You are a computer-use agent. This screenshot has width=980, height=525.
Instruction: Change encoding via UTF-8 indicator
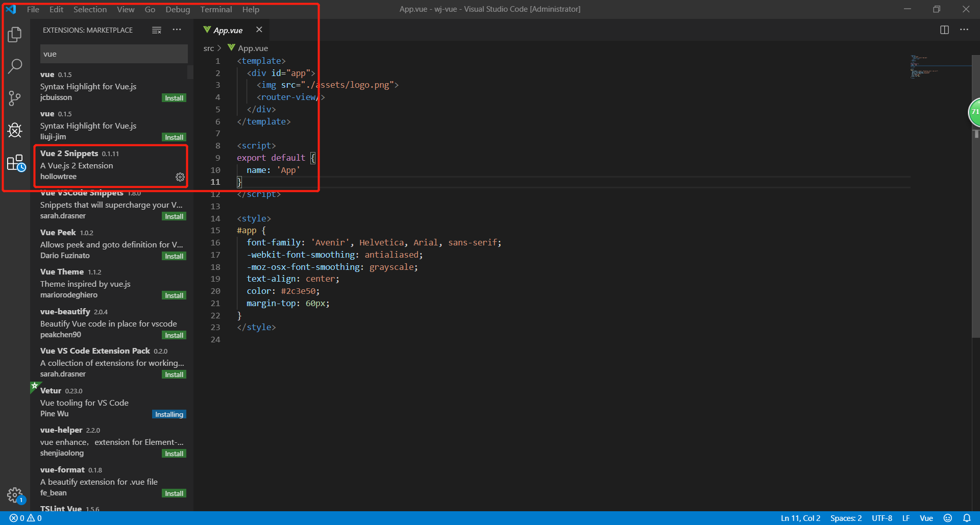(x=882, y=518)
